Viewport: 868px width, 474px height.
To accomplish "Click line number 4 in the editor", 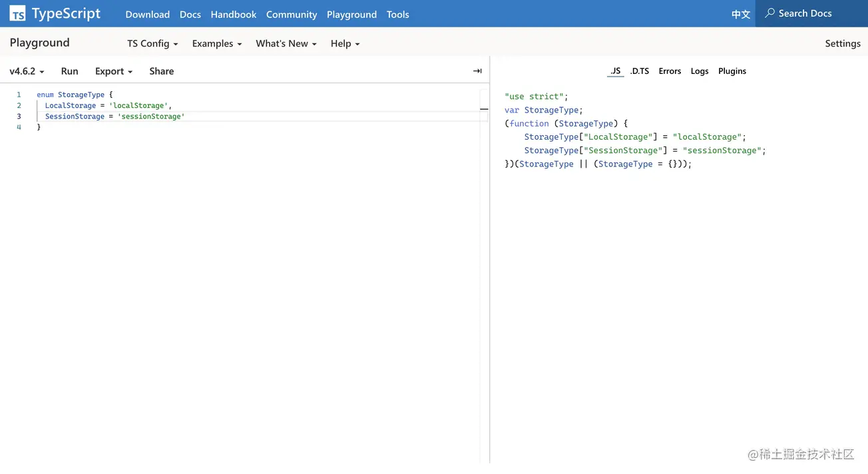I will (19, 126).
